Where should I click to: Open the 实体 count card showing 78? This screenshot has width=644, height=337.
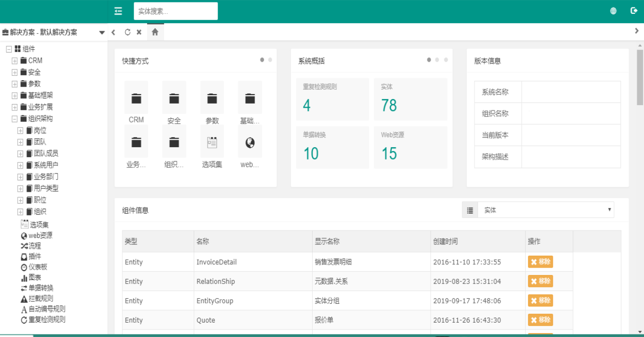point(410,99)
